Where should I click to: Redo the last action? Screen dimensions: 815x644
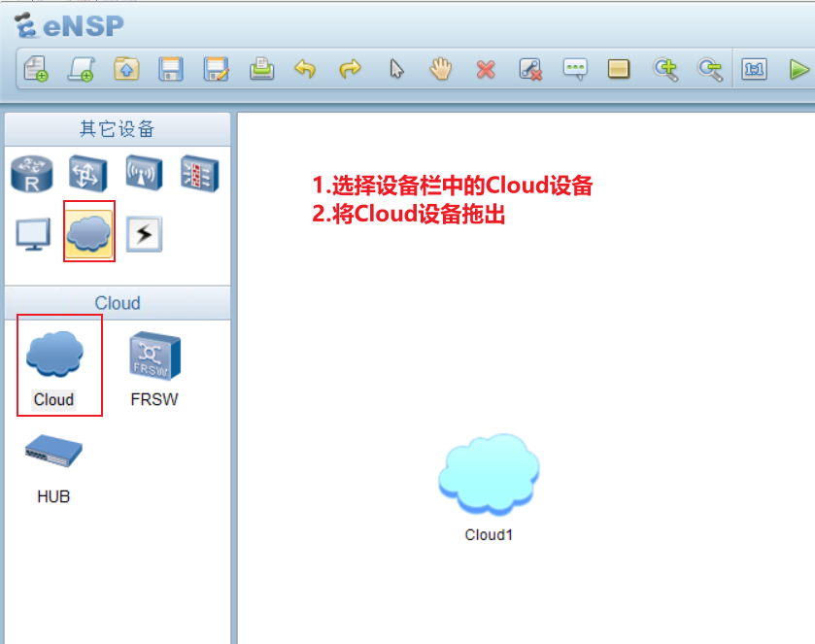350,69
